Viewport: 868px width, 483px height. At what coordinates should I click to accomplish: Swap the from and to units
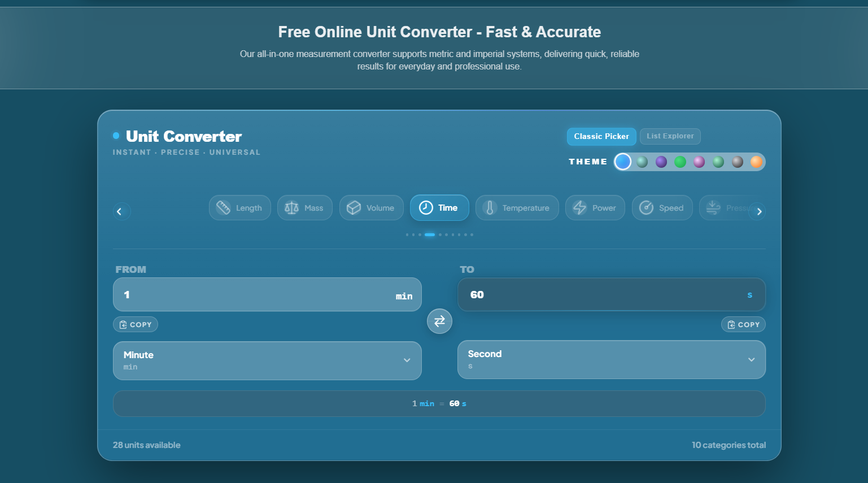[x=439, y=321]
